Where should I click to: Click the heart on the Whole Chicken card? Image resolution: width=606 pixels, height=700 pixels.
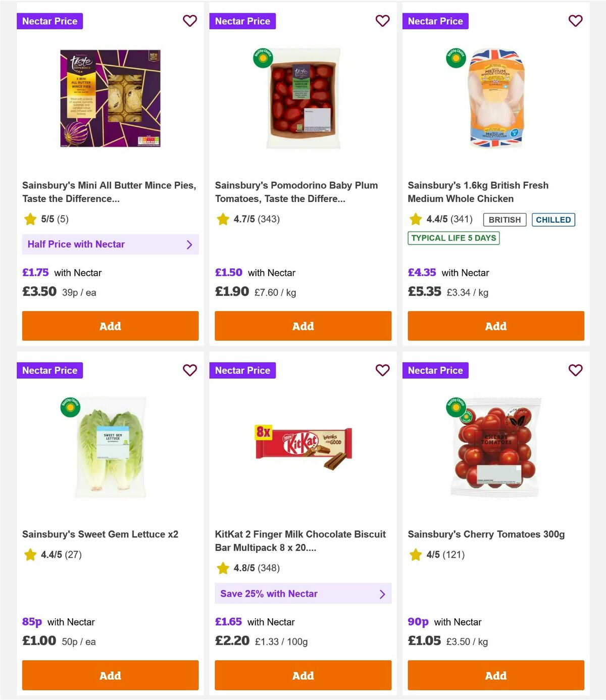click(x=575, y=21)
